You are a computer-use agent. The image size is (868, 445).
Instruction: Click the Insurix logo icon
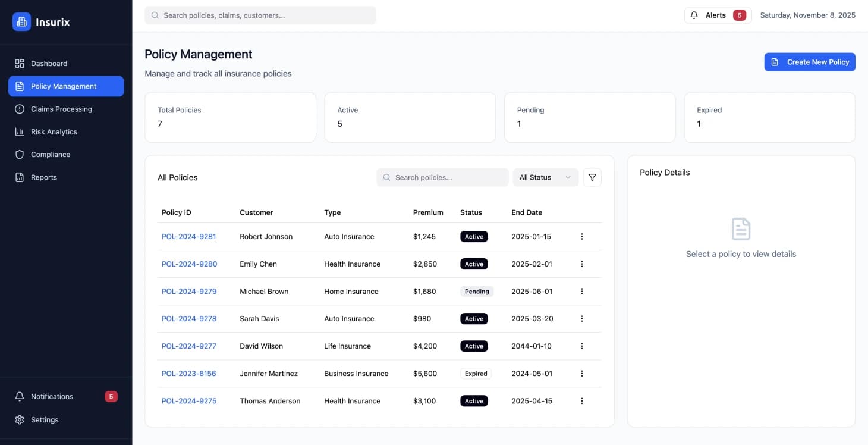pos(21,21)
